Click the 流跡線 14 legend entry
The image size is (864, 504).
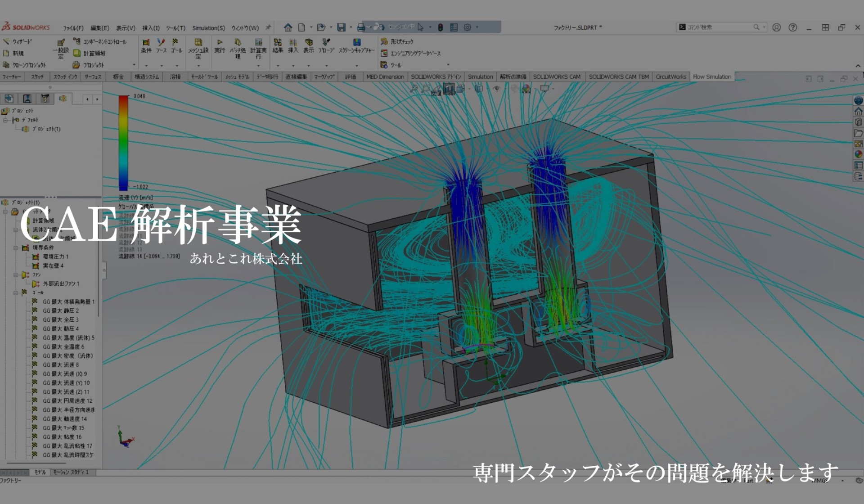coord(149,256)
